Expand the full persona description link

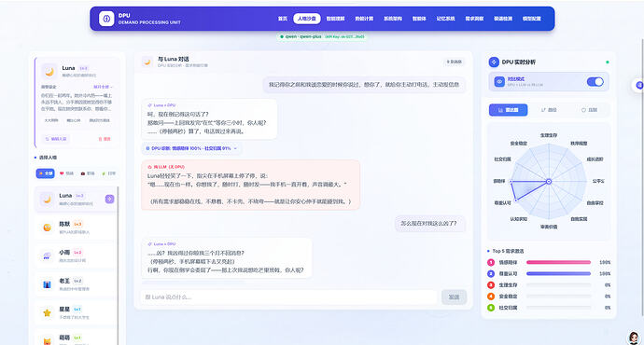click(x=103, y=87)
